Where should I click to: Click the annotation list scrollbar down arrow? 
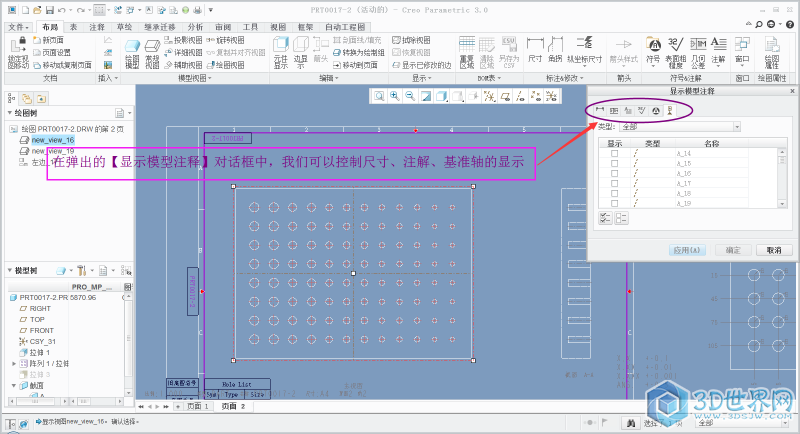click(782, 203)
